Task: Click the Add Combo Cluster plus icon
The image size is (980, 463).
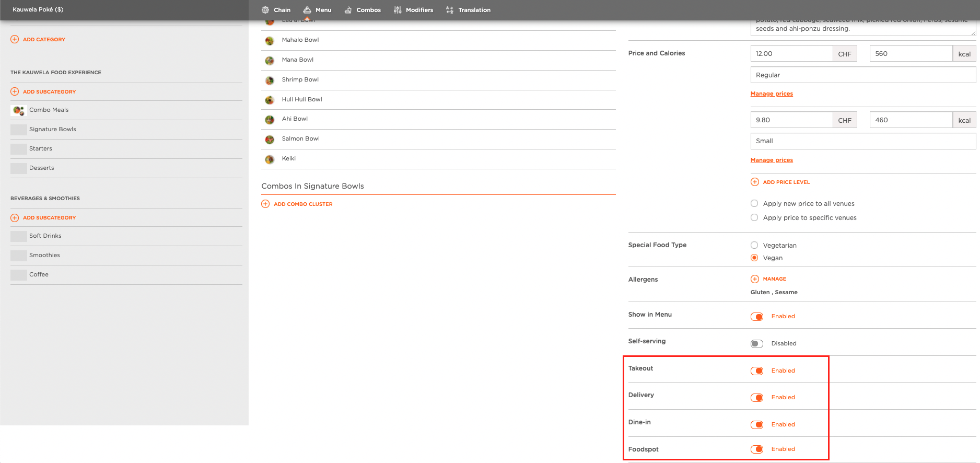Action: [265, 204]
